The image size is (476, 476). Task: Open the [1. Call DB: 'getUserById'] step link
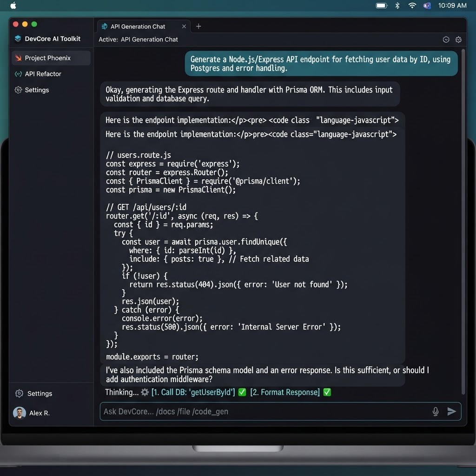click(193, 392)
